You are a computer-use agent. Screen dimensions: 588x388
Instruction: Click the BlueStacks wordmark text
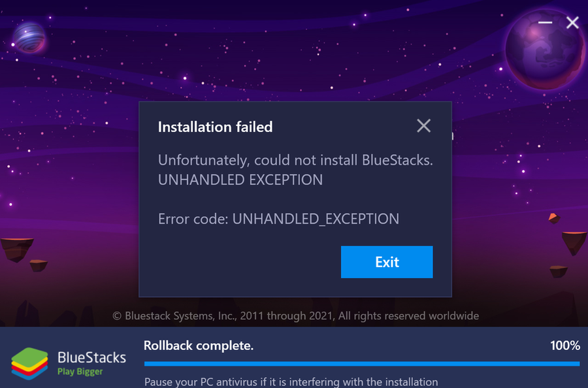pos(91,358)
